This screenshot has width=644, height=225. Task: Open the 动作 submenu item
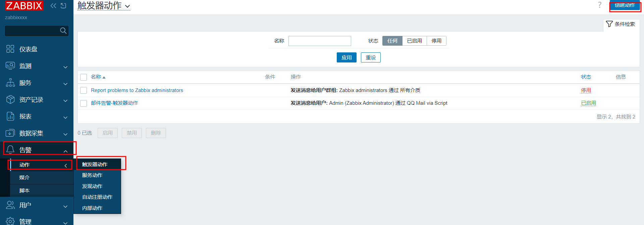pos(42,165)
